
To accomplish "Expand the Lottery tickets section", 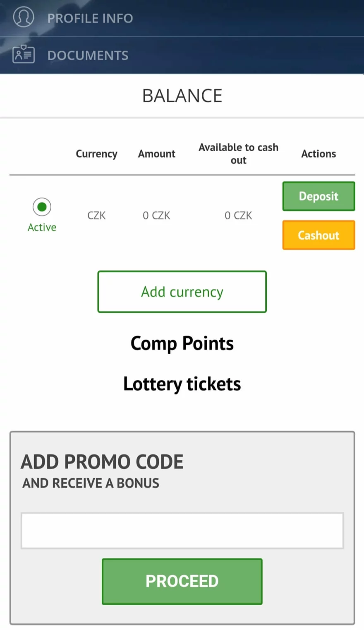I will [x=182, y=384].
